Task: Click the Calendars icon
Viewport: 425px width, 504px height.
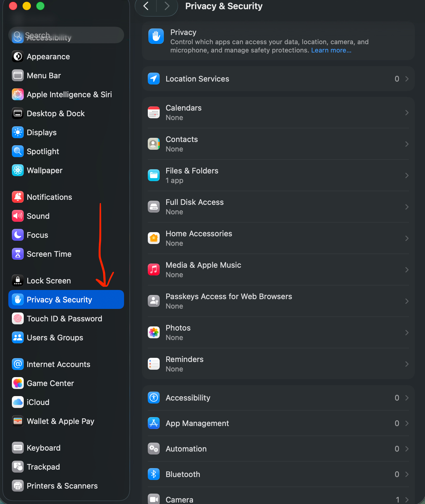Action: (x=154, y=113)
